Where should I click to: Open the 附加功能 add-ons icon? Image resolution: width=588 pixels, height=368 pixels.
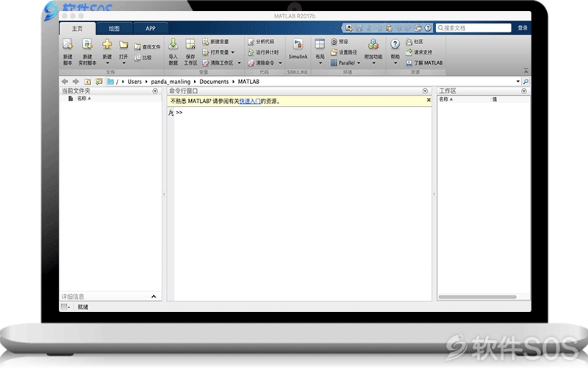click(x=373, y=44)
